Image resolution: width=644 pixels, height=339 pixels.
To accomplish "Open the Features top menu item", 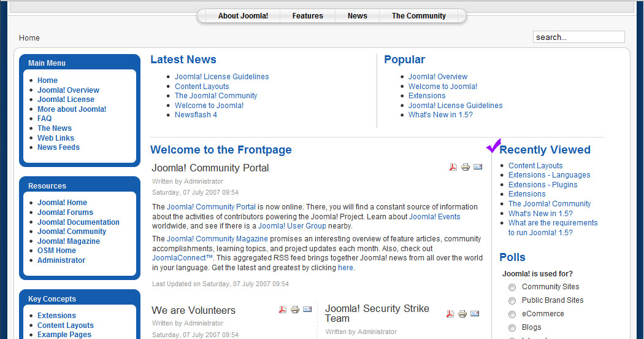I will [308, 16].
